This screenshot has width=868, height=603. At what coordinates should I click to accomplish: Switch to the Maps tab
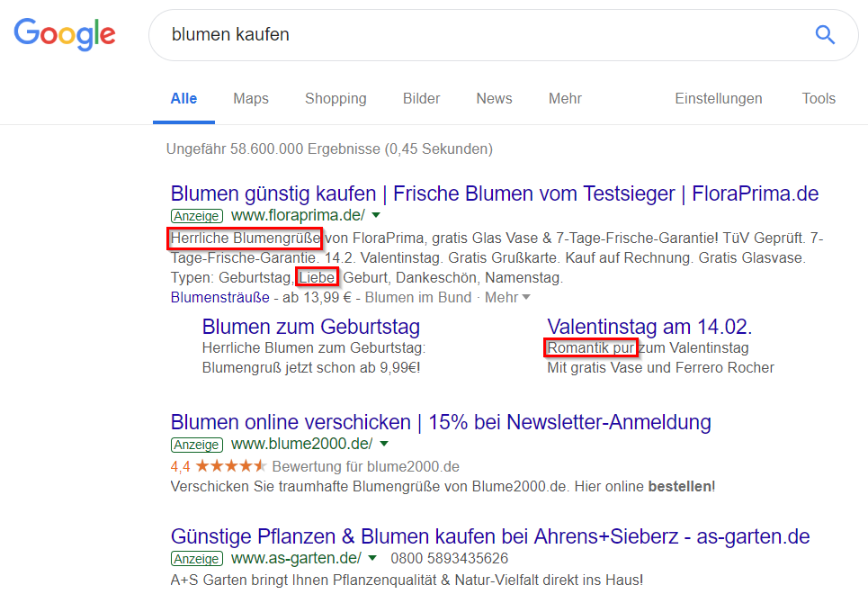pyautogui.click(x=251, y=99)
